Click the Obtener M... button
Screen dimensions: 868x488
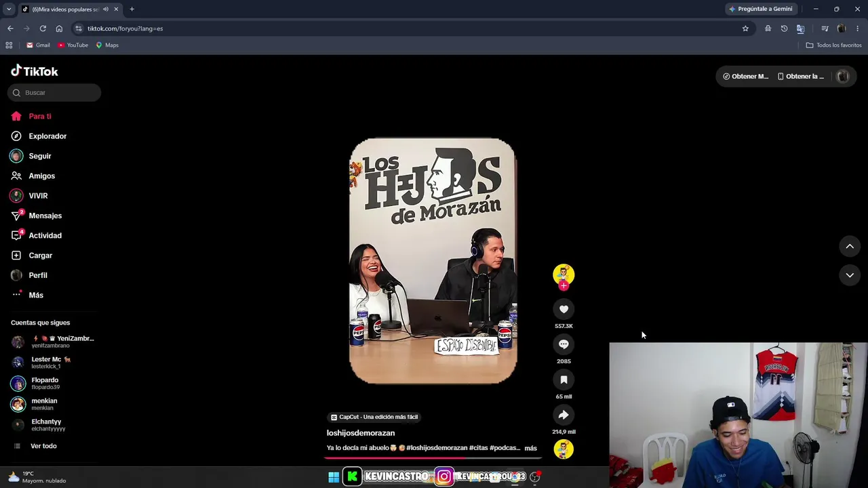[x=745, y=77]
